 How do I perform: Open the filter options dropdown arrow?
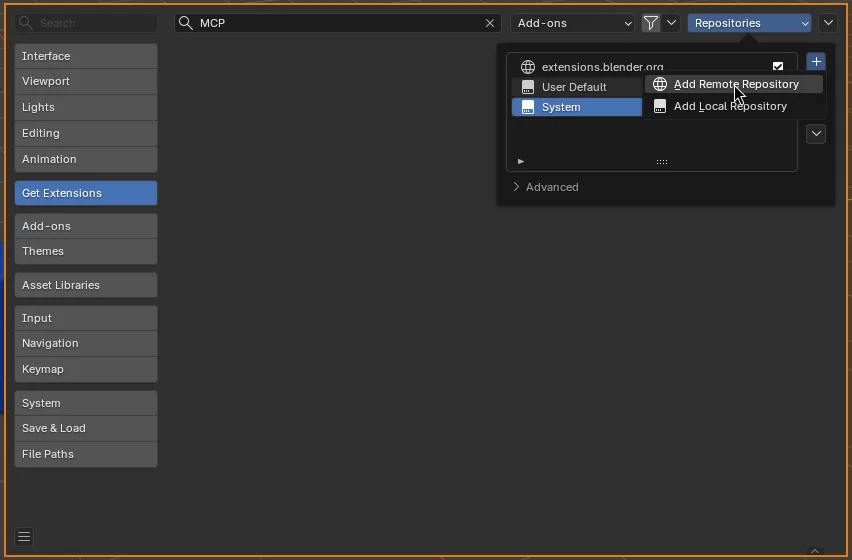[x=671, y=23]
